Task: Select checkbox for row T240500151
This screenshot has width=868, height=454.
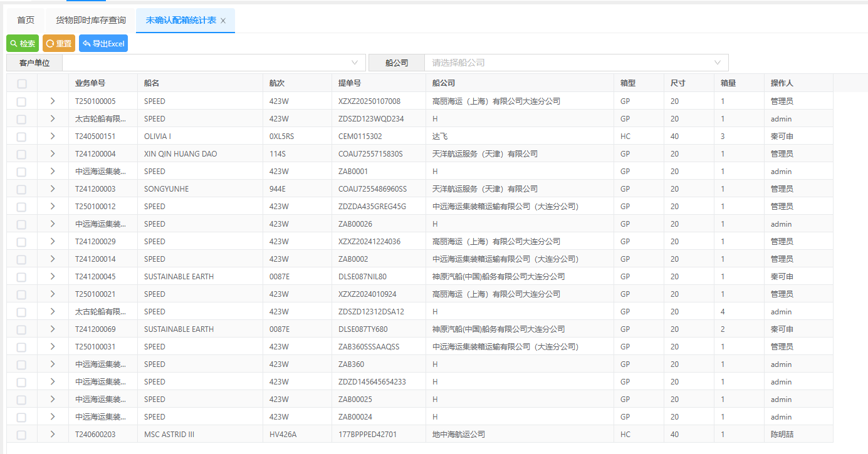Action: click(x=22, y=137)
